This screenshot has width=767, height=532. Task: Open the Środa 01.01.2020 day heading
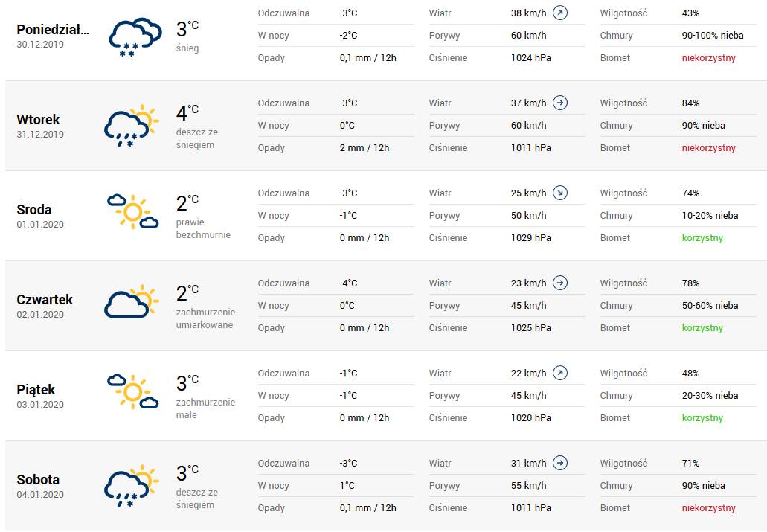click(x=40, y=216)
